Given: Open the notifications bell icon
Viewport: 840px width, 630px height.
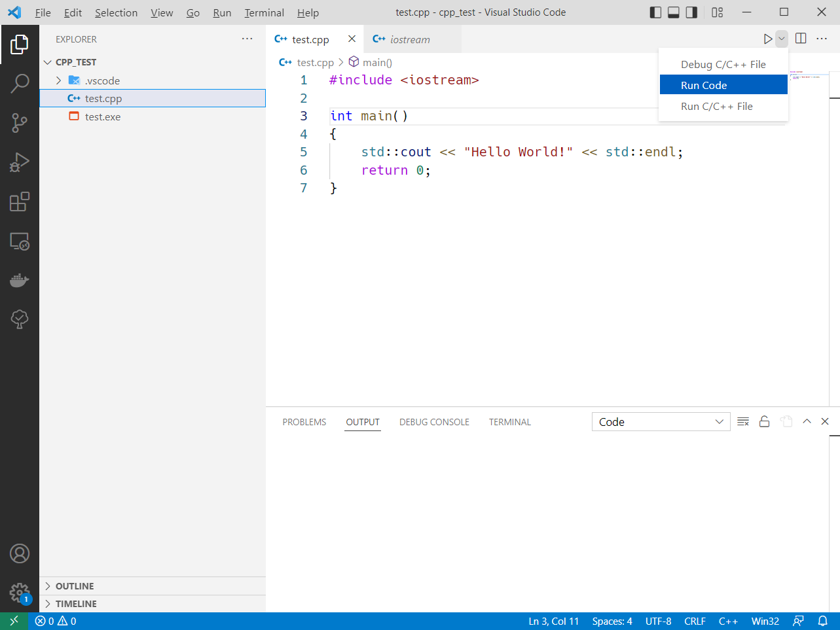Looking at the screenshot, I should (x=823, y=621).
